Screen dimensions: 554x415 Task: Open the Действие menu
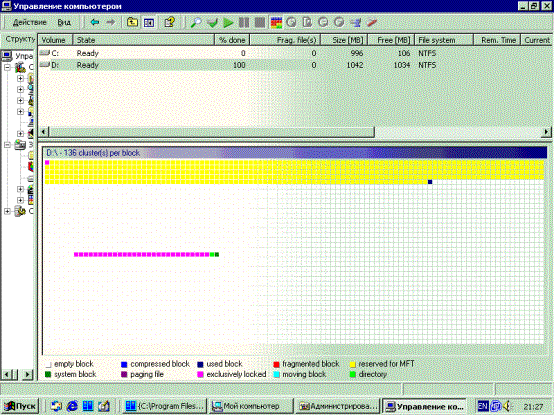30,23
